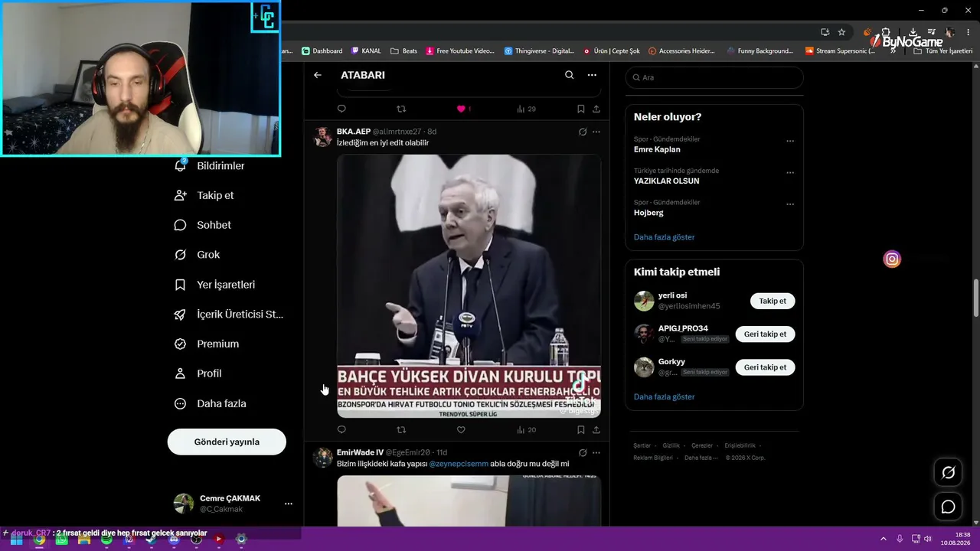Viewport: 980px width, 551px height.
Task: Go back using the arrow beside ATABARI
Action: tap(318, 75)
